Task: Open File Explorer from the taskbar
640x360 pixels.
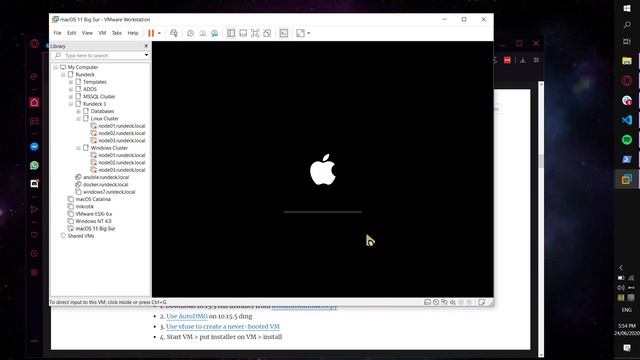Action: [x=627, y=61]
